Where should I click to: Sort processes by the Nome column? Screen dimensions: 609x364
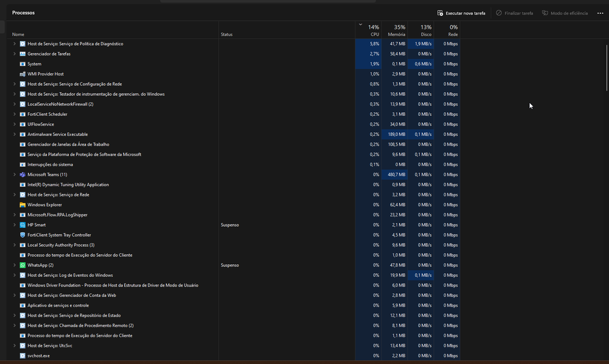tap(18, 35)
